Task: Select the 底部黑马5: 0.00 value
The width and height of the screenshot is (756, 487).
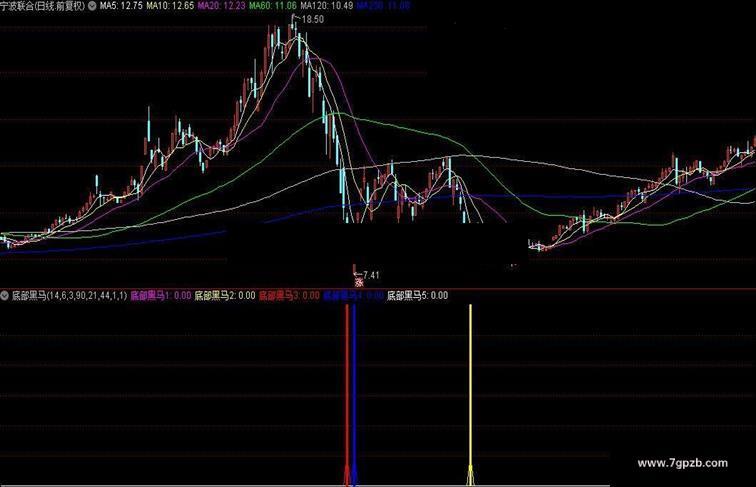Action: 418,296
